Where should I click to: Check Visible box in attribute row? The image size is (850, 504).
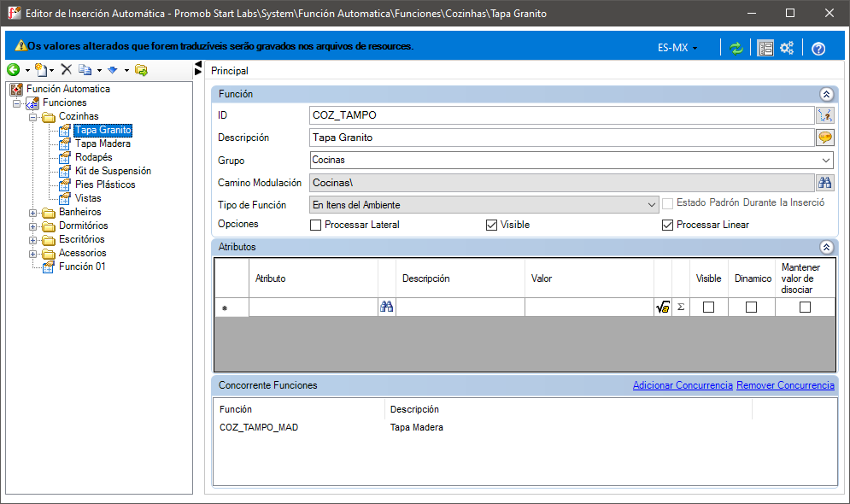tap(708, 308)
